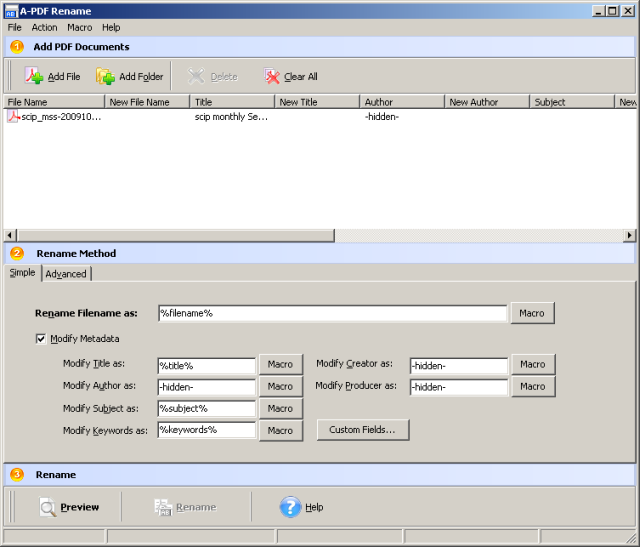Click the Subject column header
640x547 pixels.
[x=572, y=102]
